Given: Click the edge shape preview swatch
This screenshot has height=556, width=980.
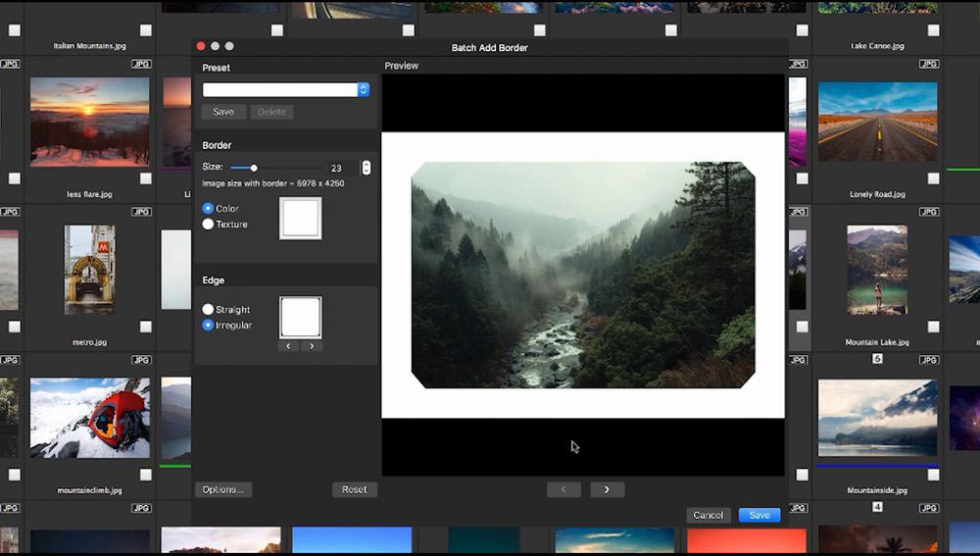Looking at the screenshot, I should tap(301, 317).
